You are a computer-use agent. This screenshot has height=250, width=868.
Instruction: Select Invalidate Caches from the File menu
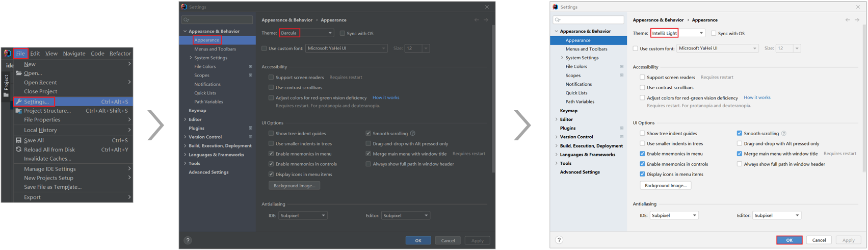[47, 159]
